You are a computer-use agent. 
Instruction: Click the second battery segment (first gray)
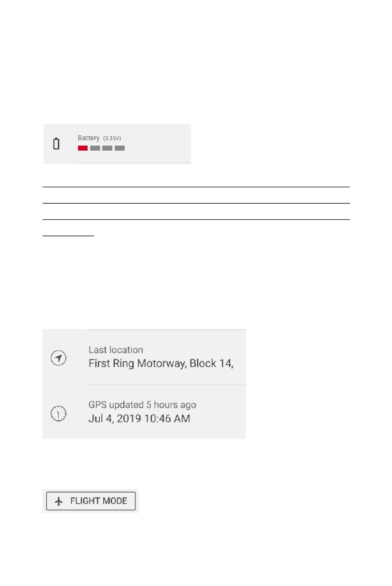(95, 148)
